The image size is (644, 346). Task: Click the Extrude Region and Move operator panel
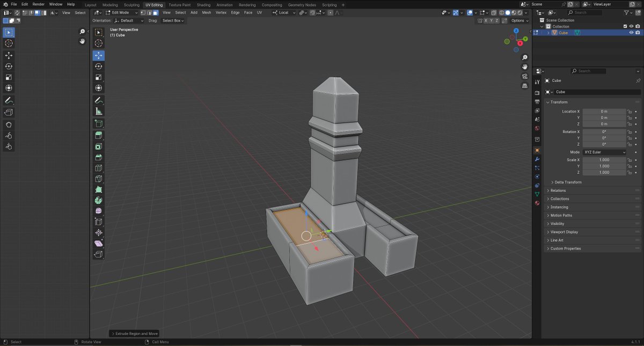(134, 333)
